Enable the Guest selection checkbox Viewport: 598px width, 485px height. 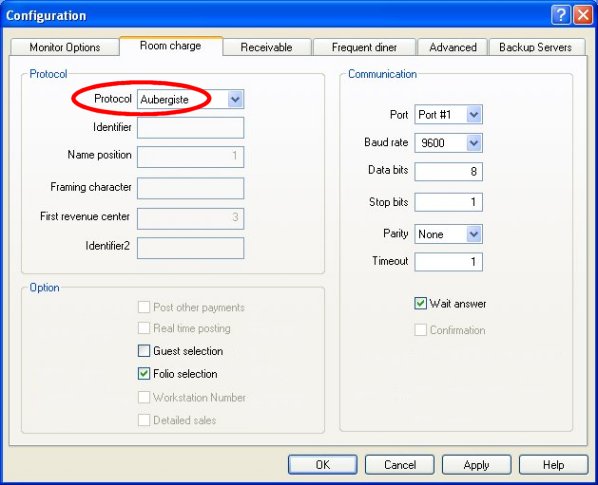(x=144, y=351)
